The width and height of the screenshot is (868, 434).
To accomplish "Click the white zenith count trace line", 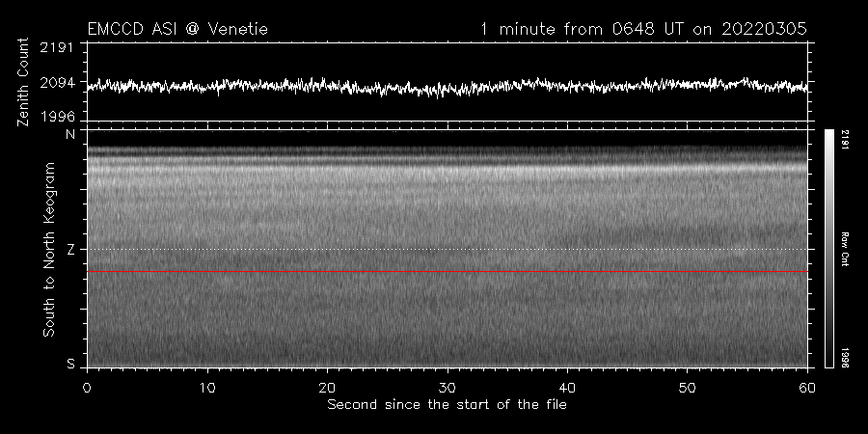I will tap(448, 87).
